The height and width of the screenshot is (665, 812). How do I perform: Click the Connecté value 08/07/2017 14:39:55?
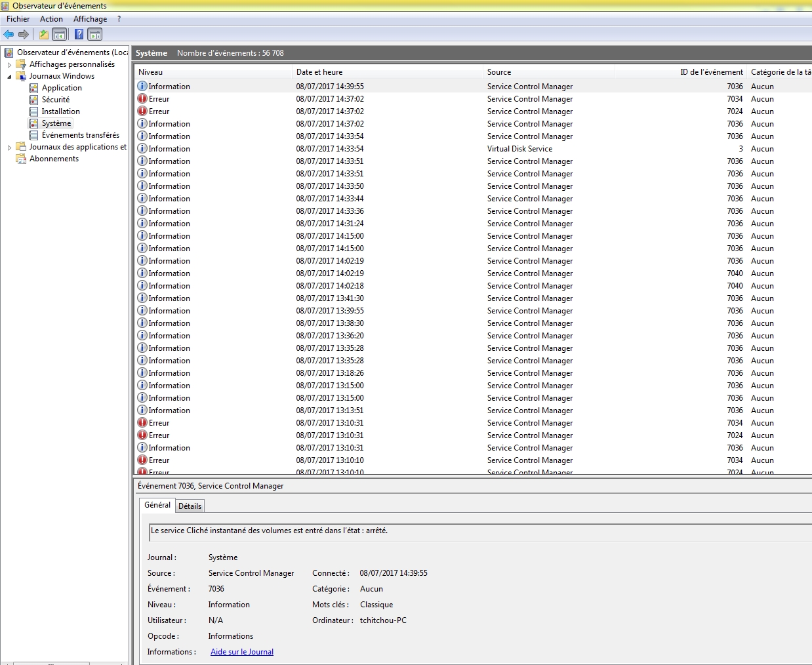click(x=394, y=573)
